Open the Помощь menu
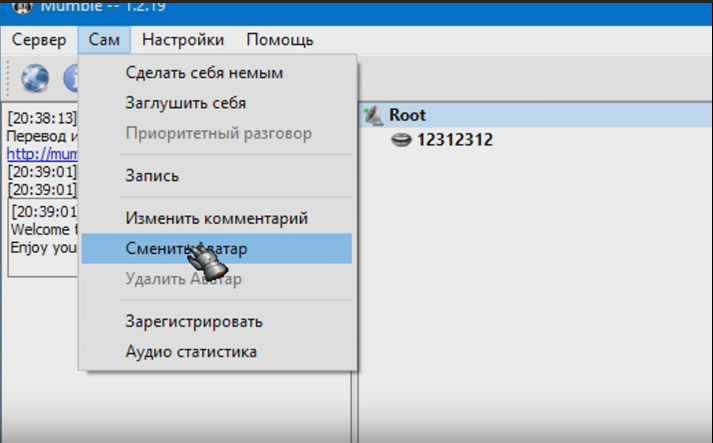 pos(280,40)
